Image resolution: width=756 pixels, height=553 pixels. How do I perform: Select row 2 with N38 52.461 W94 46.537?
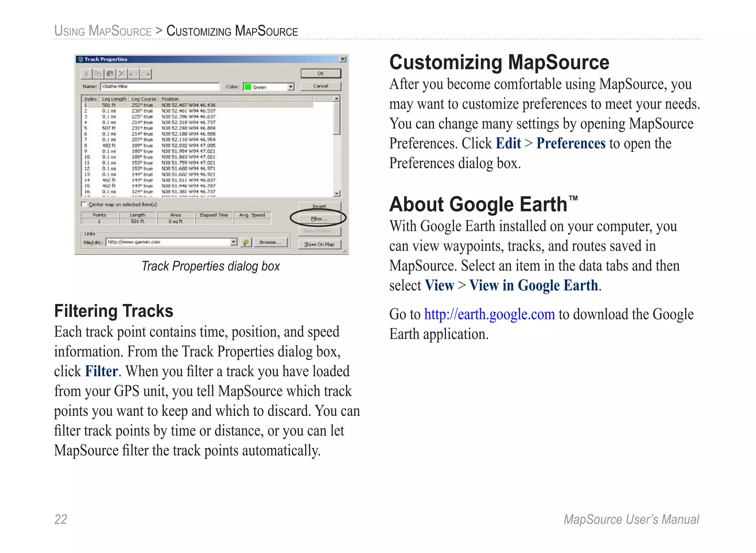point(197,111)
